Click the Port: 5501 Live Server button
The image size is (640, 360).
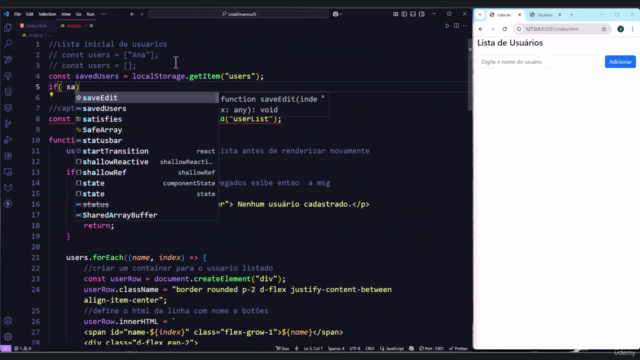(431, 349)
